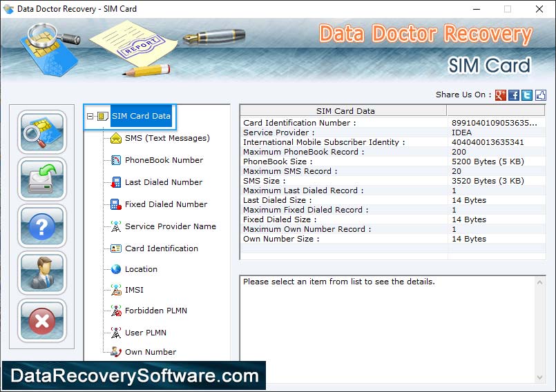Click SMS Size value 3520 Bytes
Image resolution: width=556 pixels, height=392 pixels.
tap(488, 181)
